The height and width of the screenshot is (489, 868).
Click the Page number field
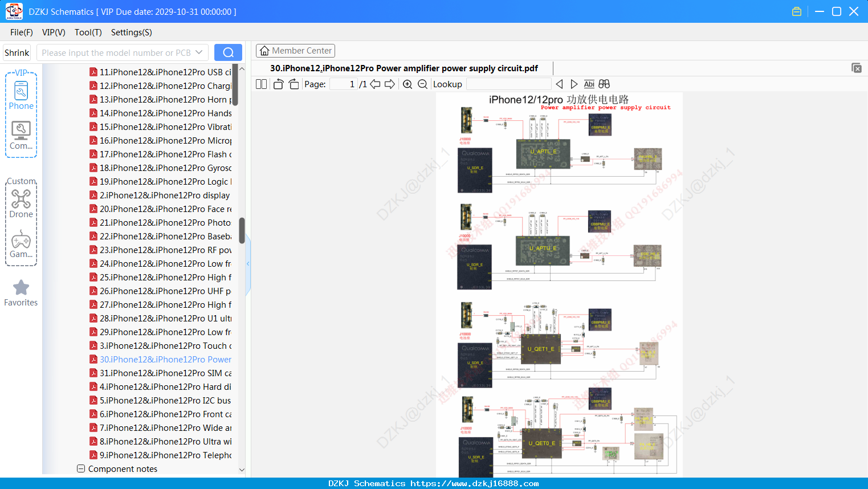pos(343,84)
